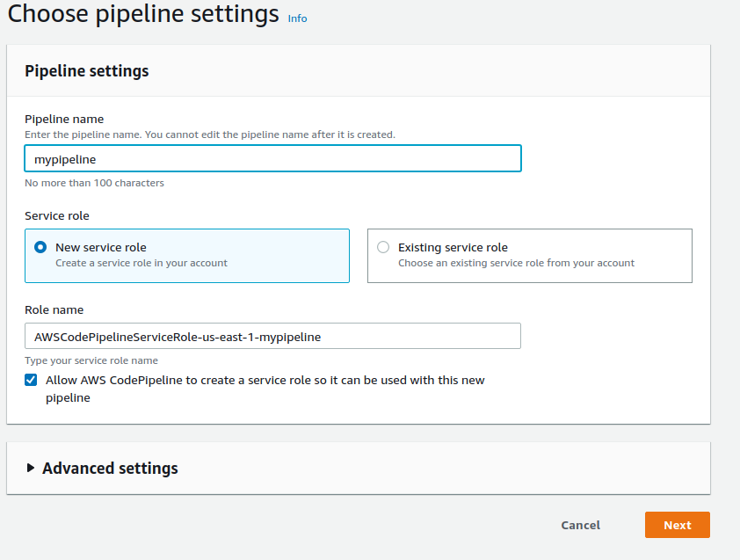Open the Info link beside page title
The image size is (740, 560).
(297, 18)
